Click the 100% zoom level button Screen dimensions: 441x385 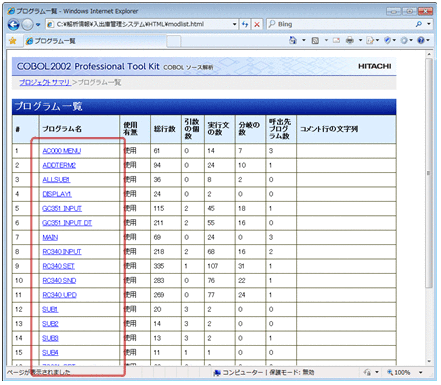click(x=399, y=372)
